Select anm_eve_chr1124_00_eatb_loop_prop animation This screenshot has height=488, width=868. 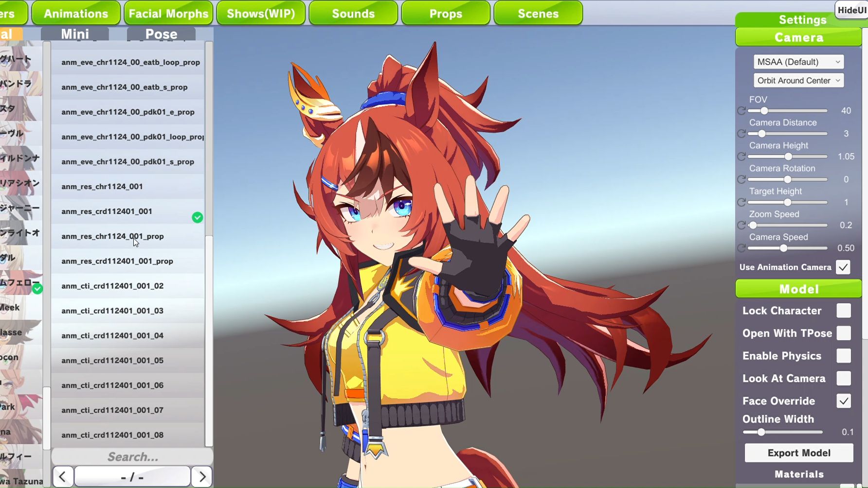coord(128,62)
